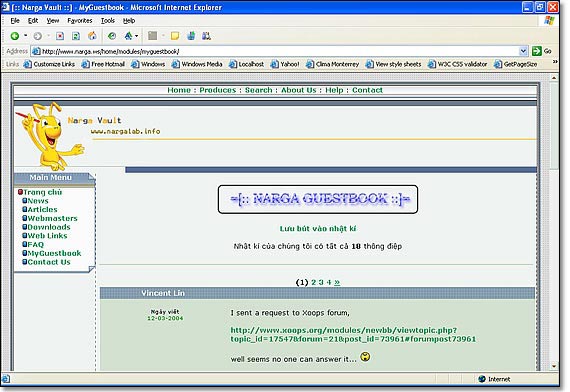
Task: Open the Windows Media links bar item
Action: click(x=197, y=64)
